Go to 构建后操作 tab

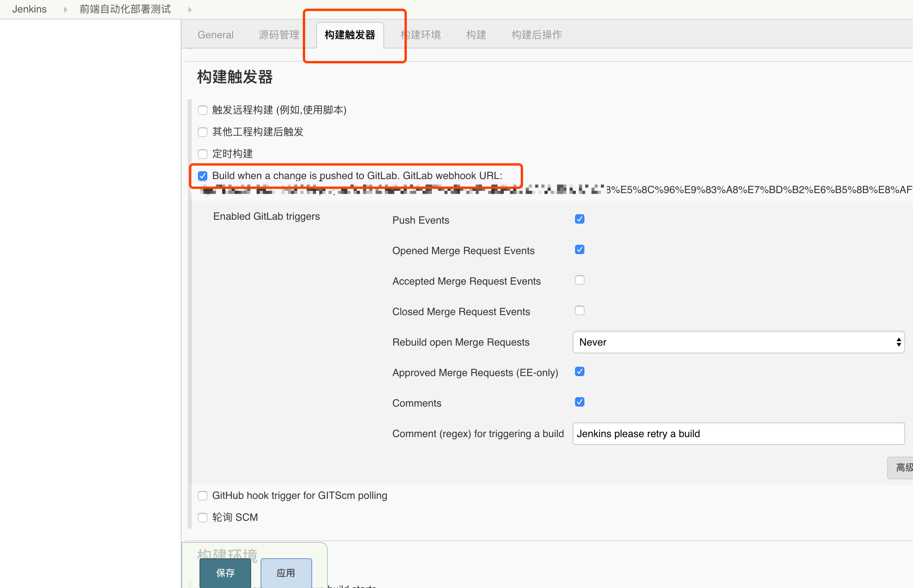[537, 35]
